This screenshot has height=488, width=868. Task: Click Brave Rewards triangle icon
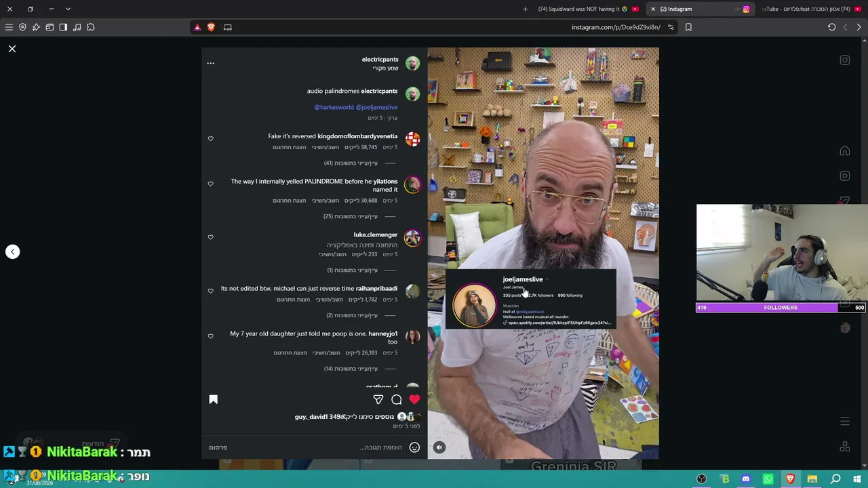coord(197,27)
